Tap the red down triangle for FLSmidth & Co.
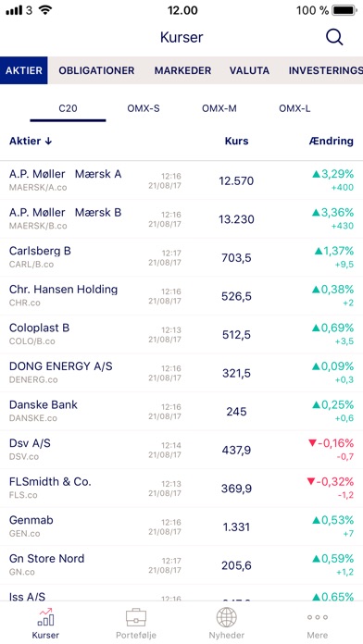363x644 pixels. (311, 481)
